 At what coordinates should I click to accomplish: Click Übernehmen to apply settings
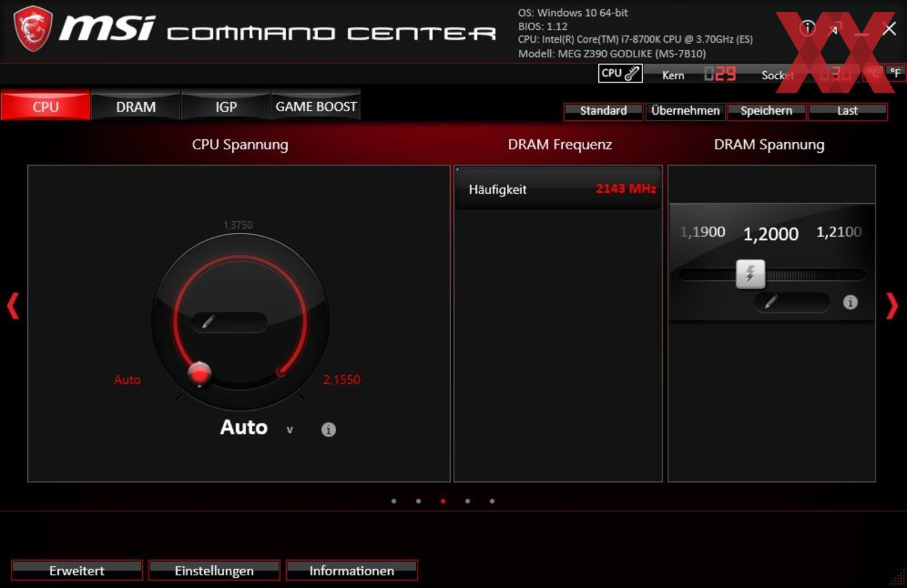[x=686, y=111]
